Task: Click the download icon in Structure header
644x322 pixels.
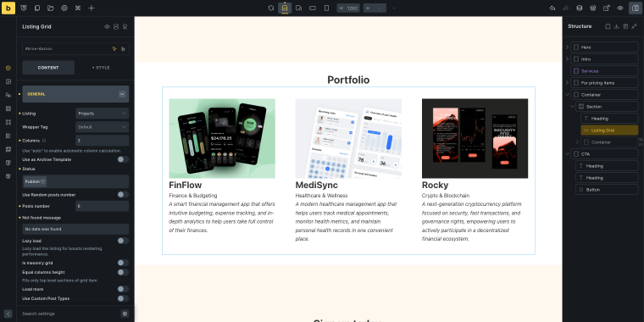Action: coord(617,26)
